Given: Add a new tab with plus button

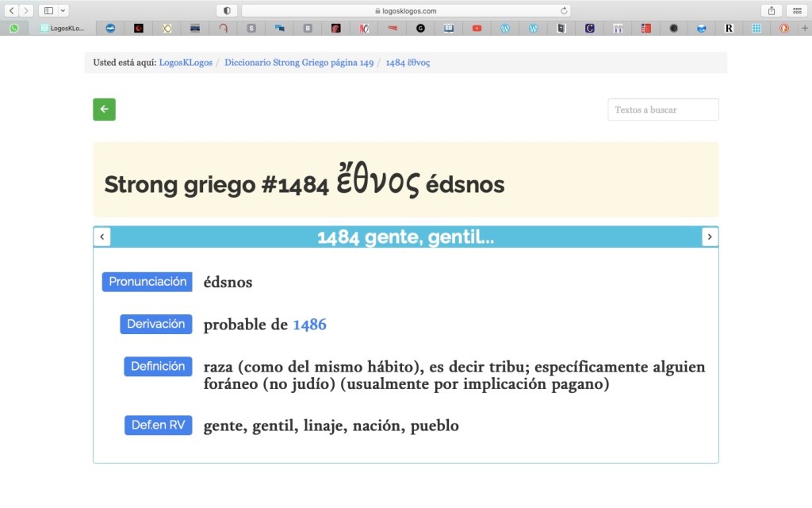Looking at the screenshot, I should coord(805,28).
